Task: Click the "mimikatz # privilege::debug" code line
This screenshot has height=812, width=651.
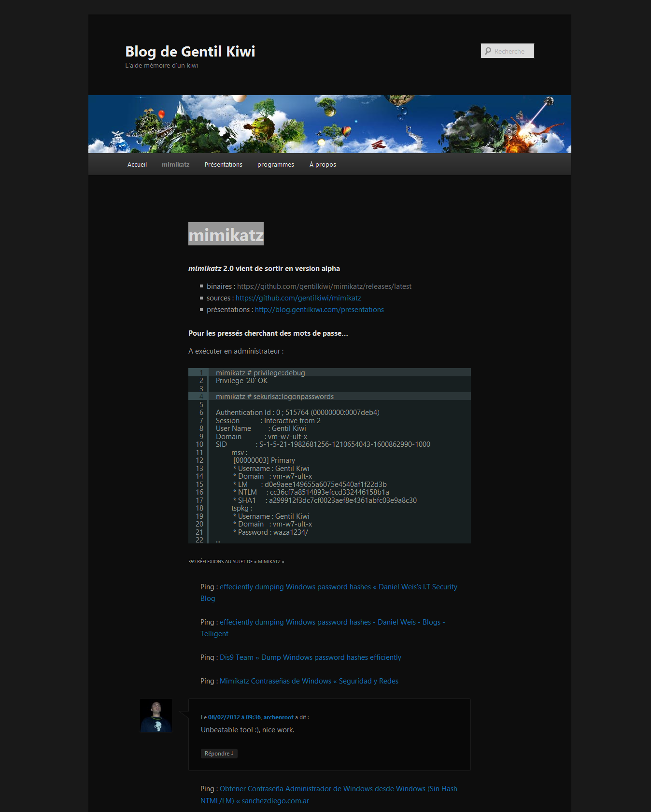Action: click(260, 373)
